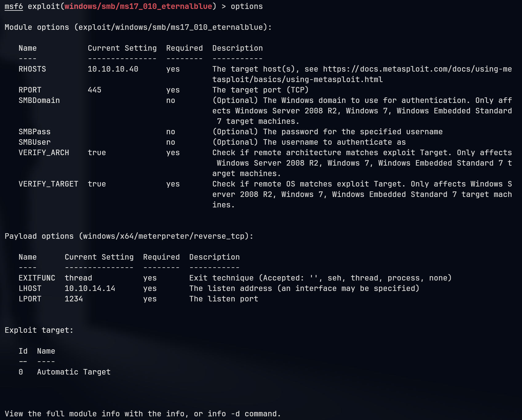
Task: Click the typed 'options' command
Action: pos(247,6)
